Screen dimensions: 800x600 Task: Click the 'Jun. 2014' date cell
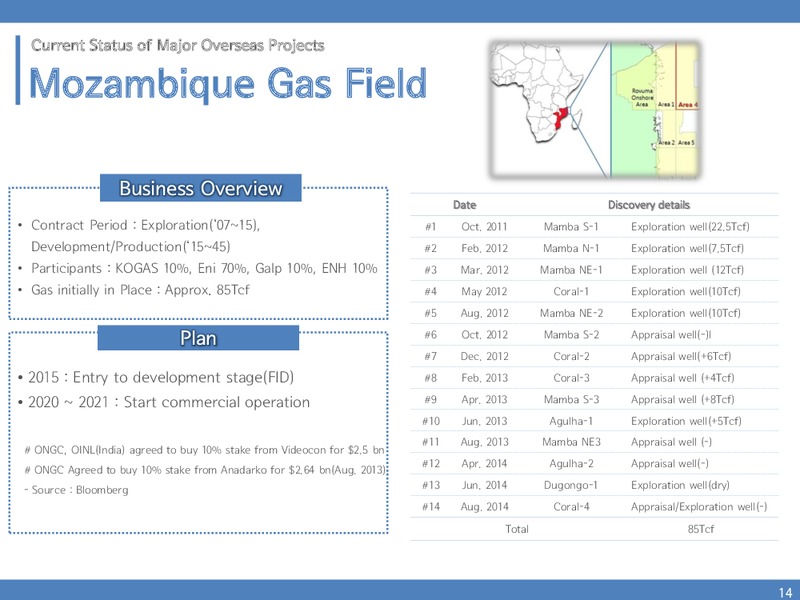coord(484,485)
